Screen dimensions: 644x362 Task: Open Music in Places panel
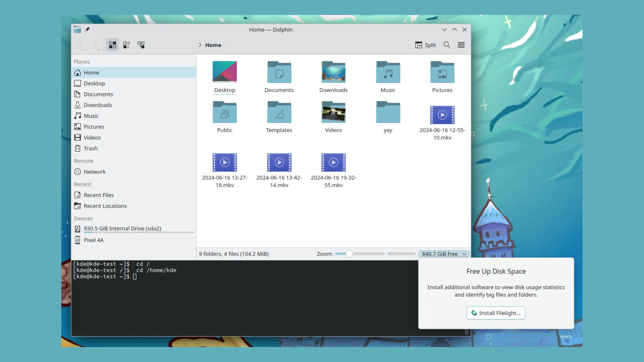click(x=134, y=116)
